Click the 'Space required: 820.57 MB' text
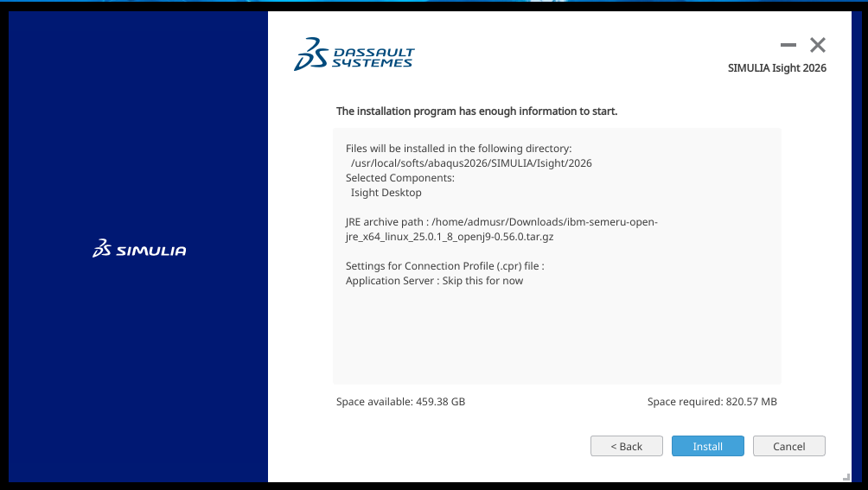This screenshot has width=868, height=490. [x=712, y=402]
